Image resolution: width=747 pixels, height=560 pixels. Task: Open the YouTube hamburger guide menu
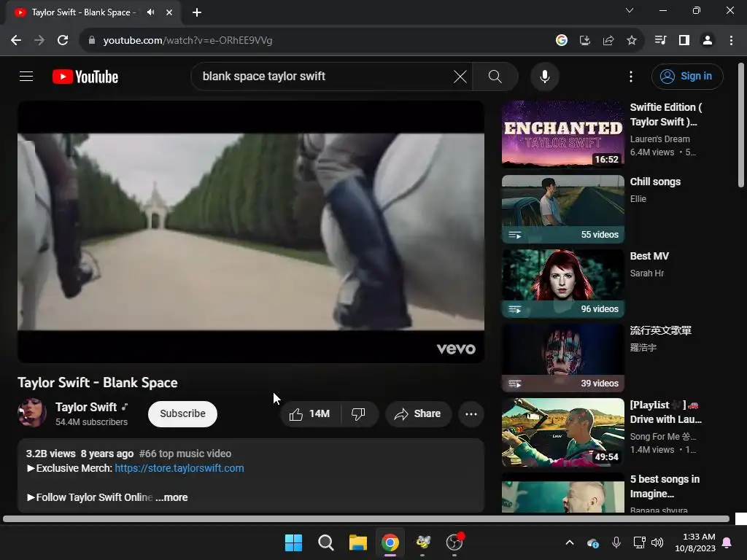[x=26, y=76]
